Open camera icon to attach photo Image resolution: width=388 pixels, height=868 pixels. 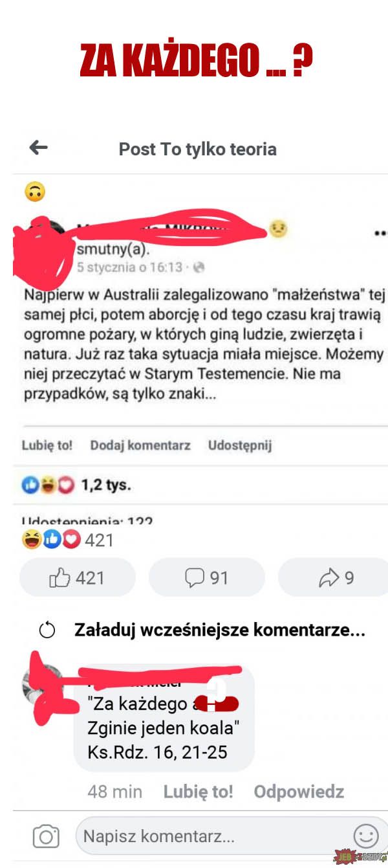[46, 836]
